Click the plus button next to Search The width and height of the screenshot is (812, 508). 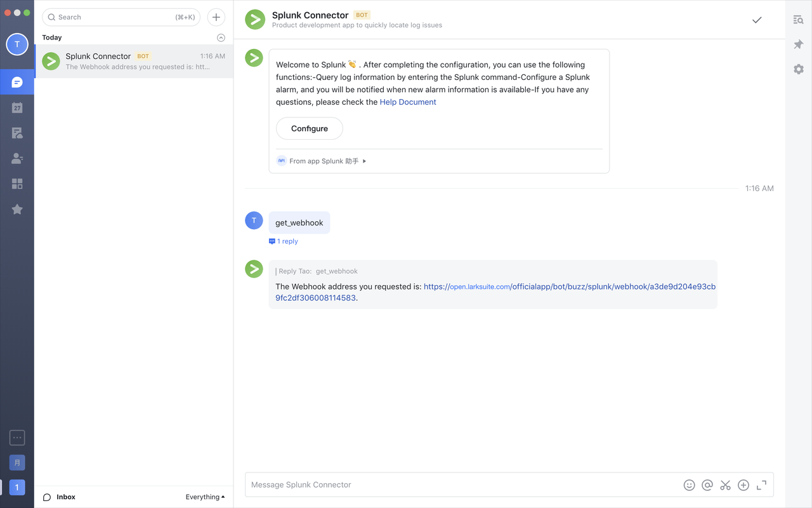[x=216, y=17]
